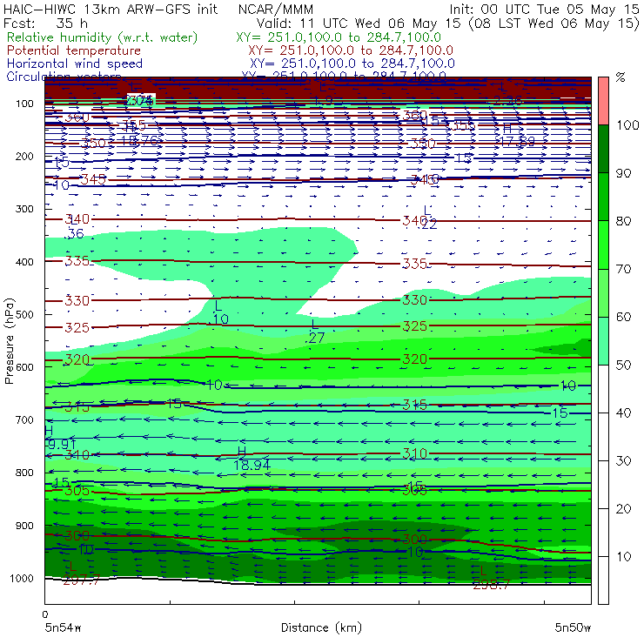Click the '%' unit label above colorbar
Screen dimensions: 644x644
[x=621, y=77]
